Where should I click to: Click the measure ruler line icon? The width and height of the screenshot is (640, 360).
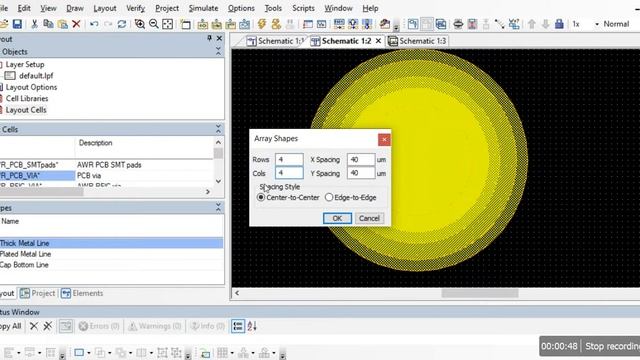(x=500, y=24)
